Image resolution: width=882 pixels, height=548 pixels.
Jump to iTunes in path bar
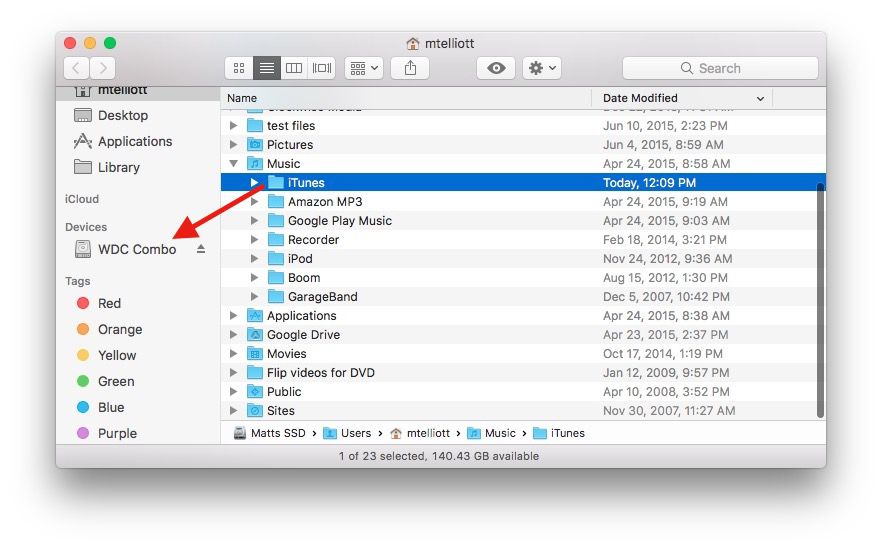point(559,433)
